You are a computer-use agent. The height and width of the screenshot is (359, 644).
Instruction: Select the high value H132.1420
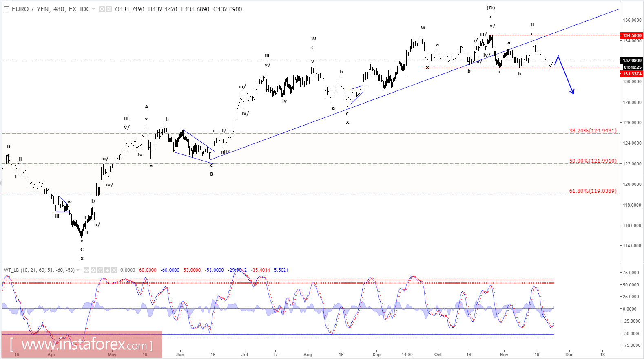point(163,9)
